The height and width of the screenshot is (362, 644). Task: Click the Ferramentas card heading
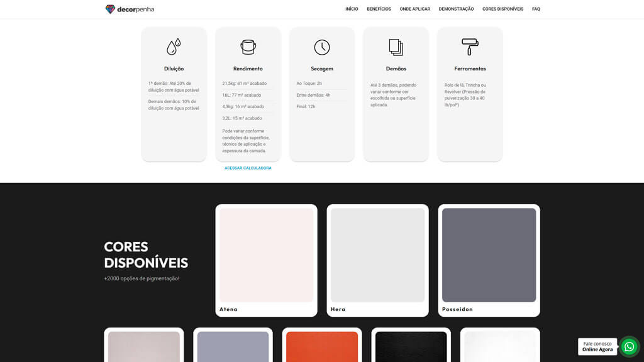[470, 69]
